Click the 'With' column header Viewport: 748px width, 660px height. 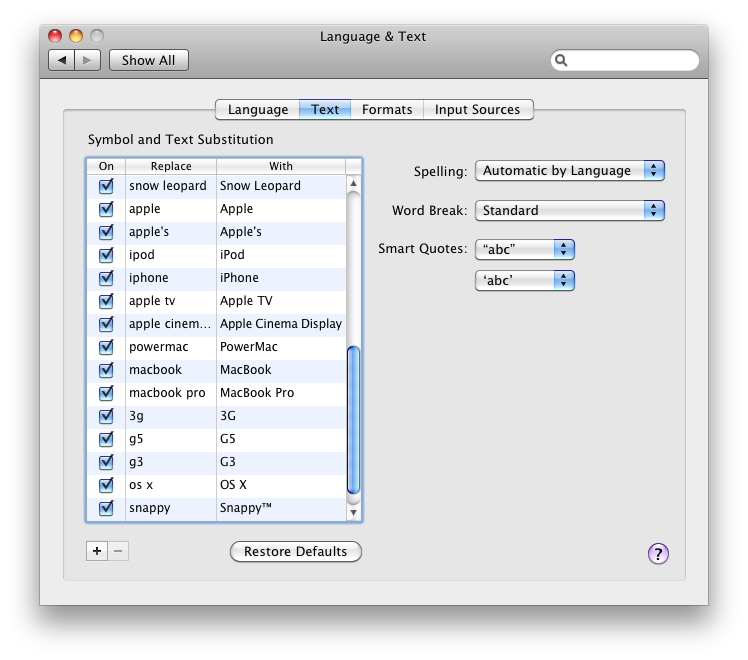pyautogui.click(x=281, y=166)
